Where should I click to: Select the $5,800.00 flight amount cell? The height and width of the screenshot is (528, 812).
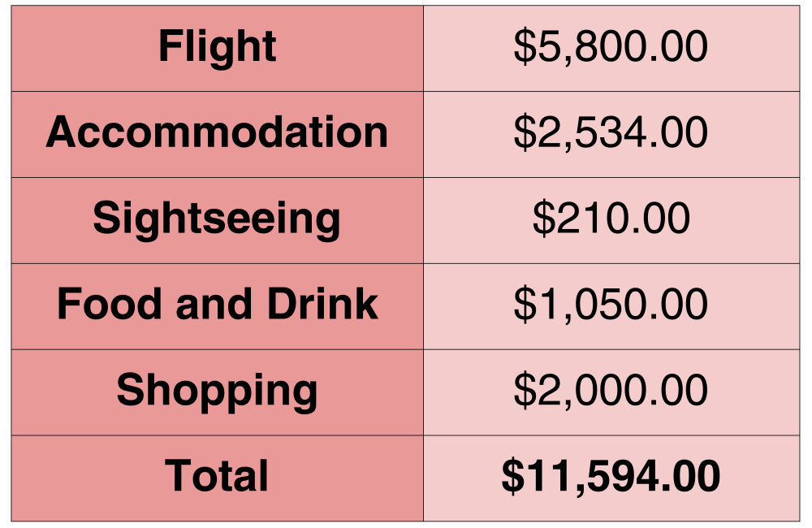pyautogui.click(x=611, y=48)
